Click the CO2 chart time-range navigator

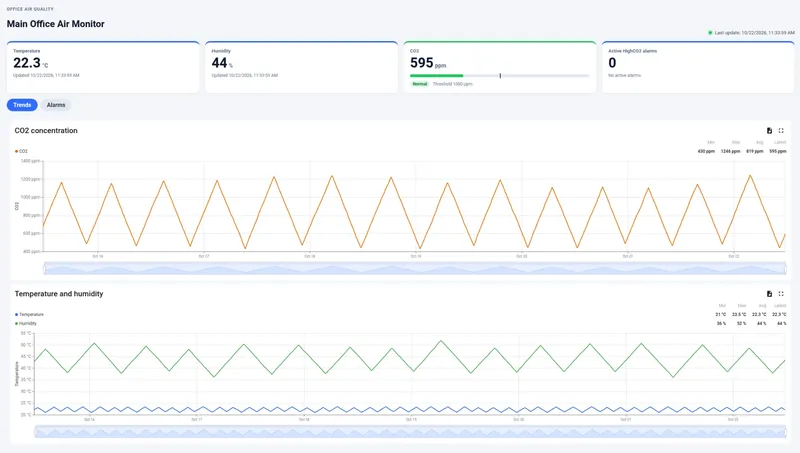click(x=415, y=268)
